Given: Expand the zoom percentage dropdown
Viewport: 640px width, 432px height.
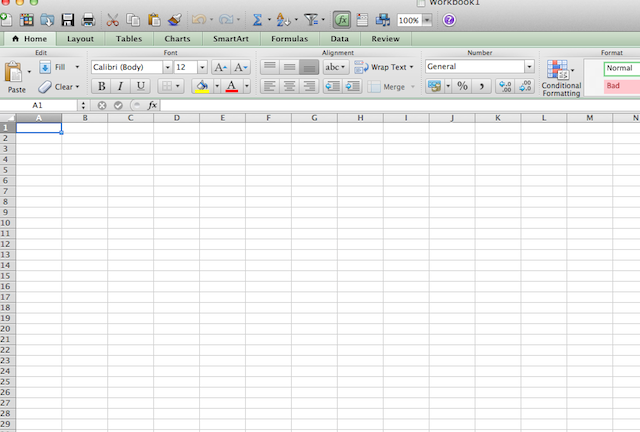Looking at the screenshot, I should pos(427,20).
